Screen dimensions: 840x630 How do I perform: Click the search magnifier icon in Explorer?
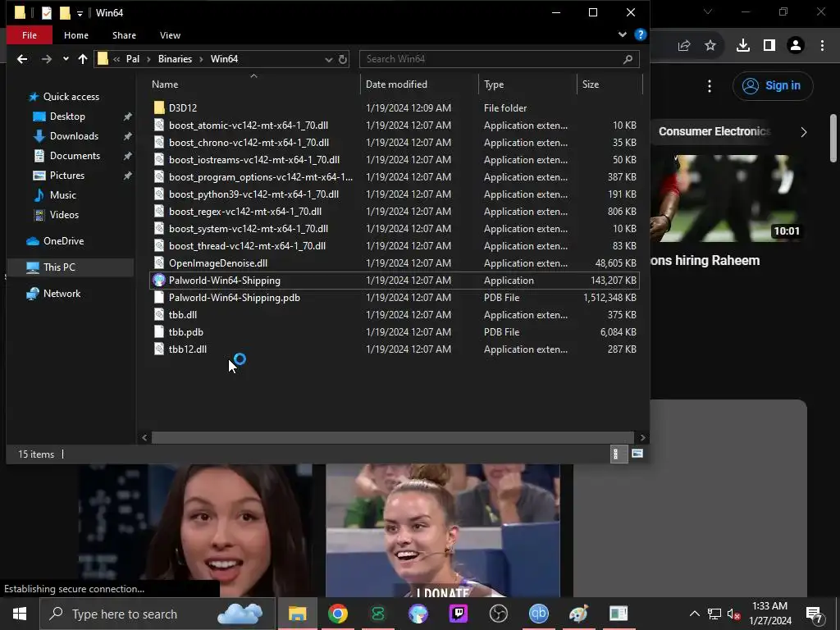point(628,59)
